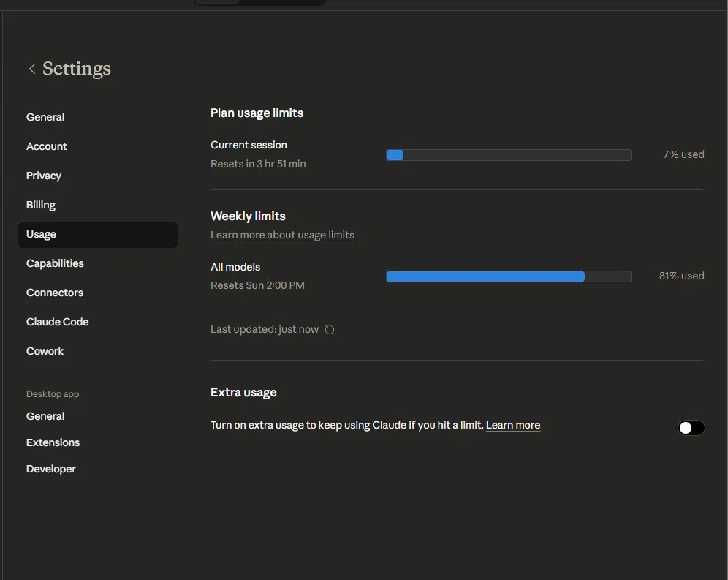Go to Account settings

(47, 146)
